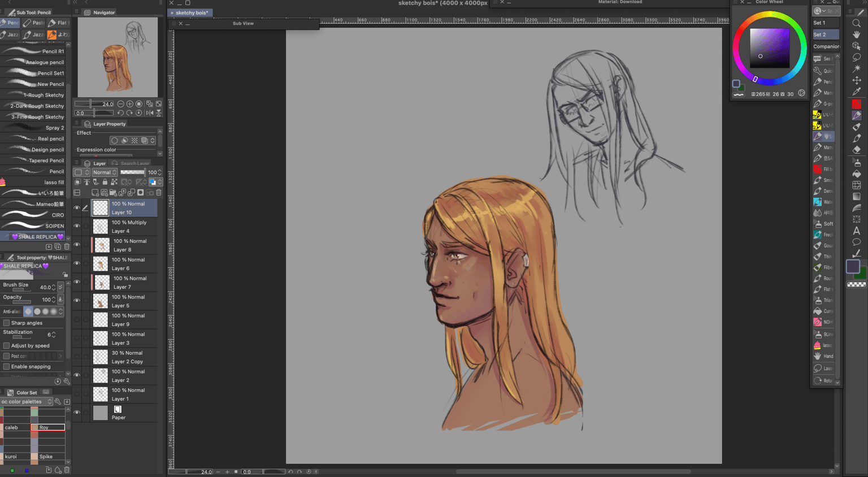868x477 pixels.
Task: Pick the Roy color swatch
Action: tap(48, 427)
